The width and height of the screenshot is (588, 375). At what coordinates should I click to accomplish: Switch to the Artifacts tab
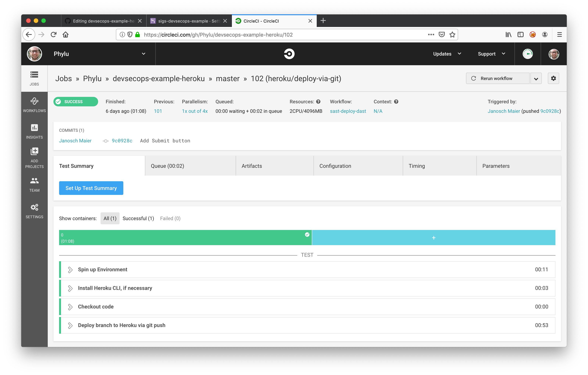pyautogui.click(x=252, y=166)
